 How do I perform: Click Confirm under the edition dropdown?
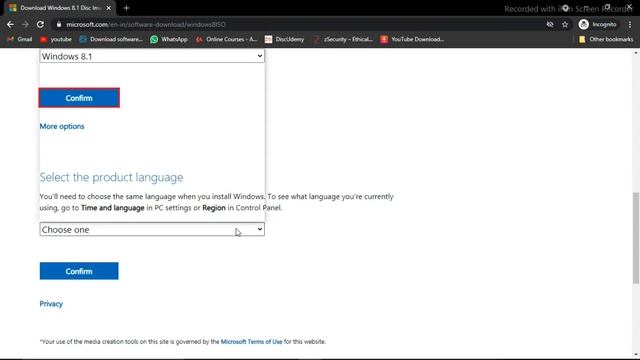79,98
